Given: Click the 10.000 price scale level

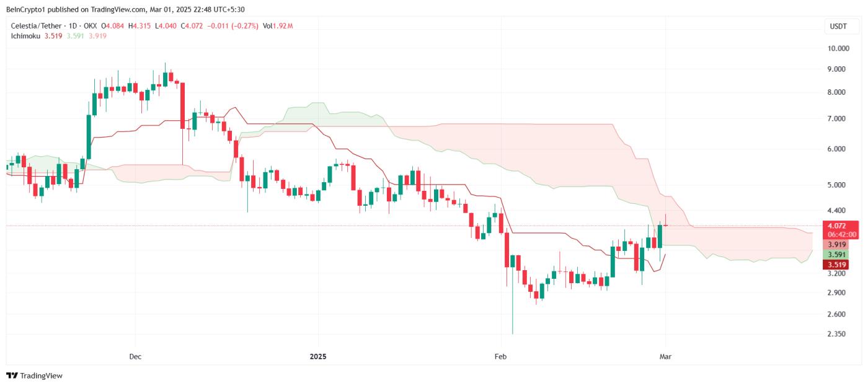Looking at the screenshot, I should (838, 48).
